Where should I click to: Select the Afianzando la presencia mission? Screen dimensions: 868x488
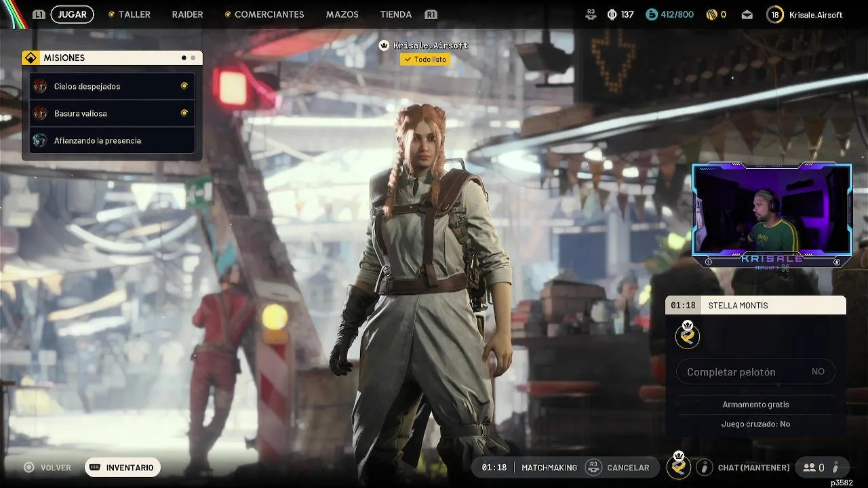pos(112,140)
